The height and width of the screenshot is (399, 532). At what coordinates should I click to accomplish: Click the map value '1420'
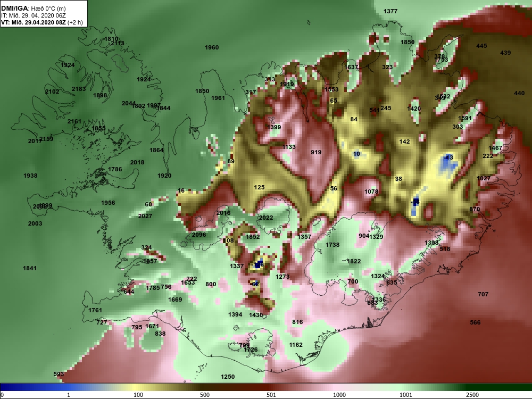(414, 109)
